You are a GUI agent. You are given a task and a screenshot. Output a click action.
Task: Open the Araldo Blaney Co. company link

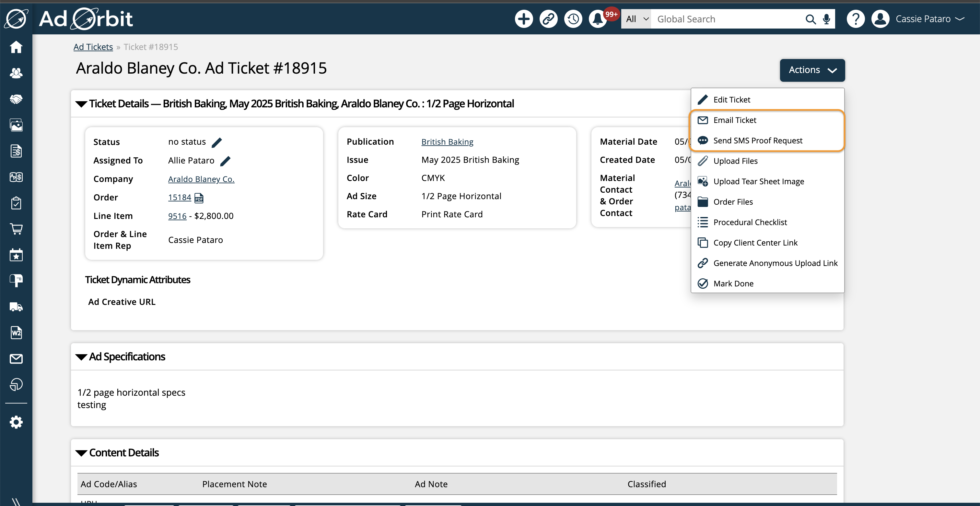201,179
